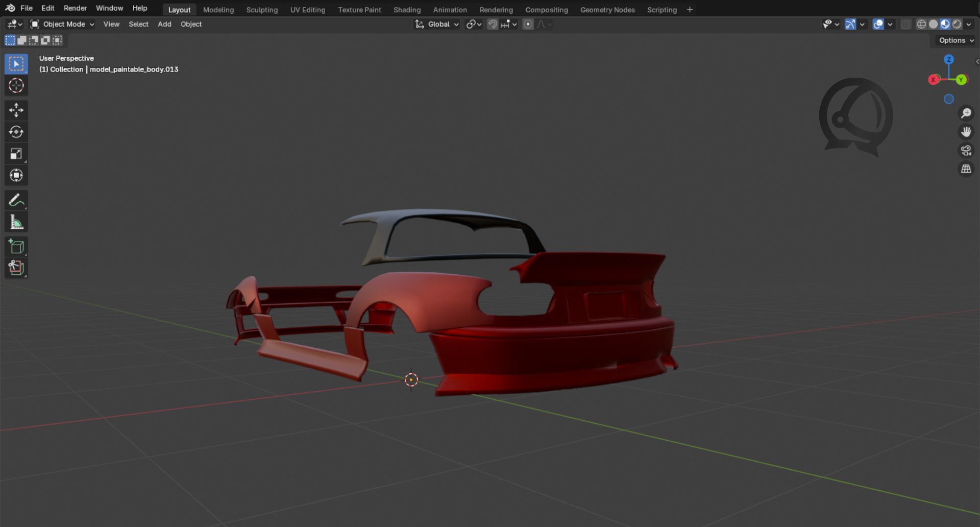Image resolution: width=980 pixels, height=527 pixels.
Task: Expand the viewport Options panel
Action: click(x=953, y=40)
